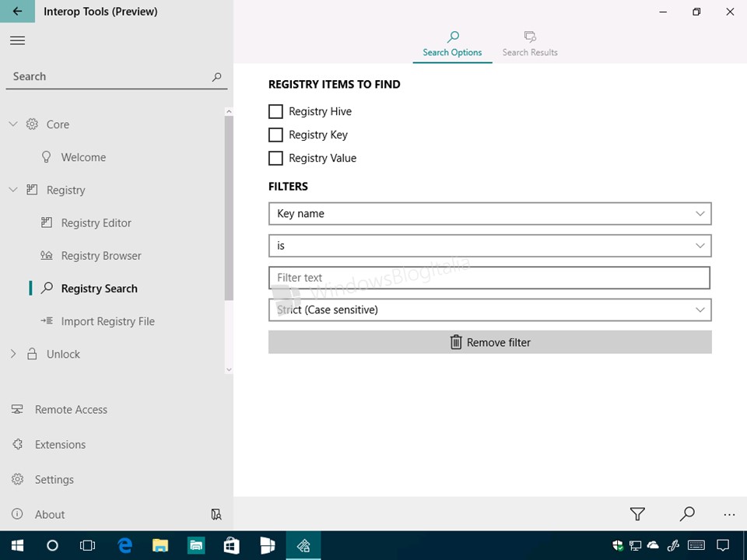Click the active Interop Tools taskbar icon
Viewport: 747px width, 560px height.
303,546
